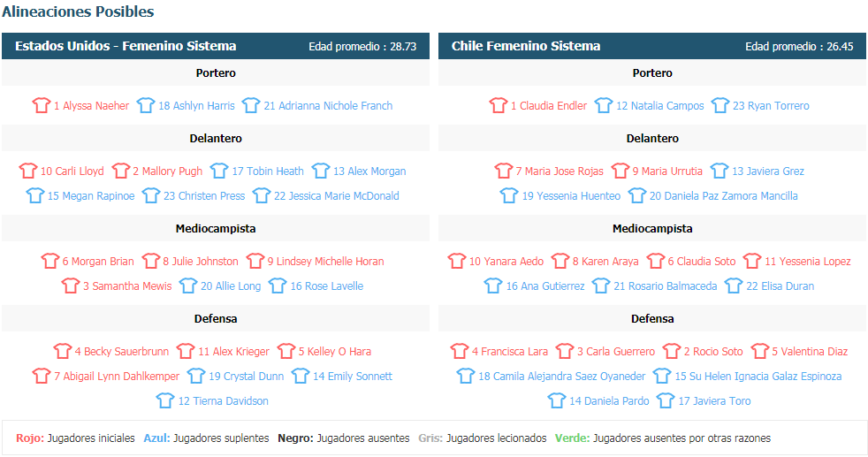
Task: Open player 7 Abigail Lynn Dahlkemper
Action: coord(117,377)
